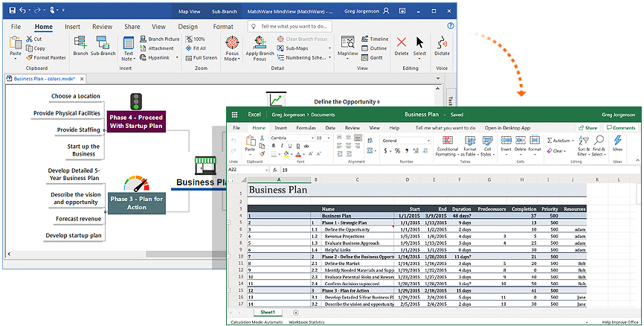Click the Share button in Excel
Image resolution: width=644 pixels, height=326 pixels.
click(587, 128)
